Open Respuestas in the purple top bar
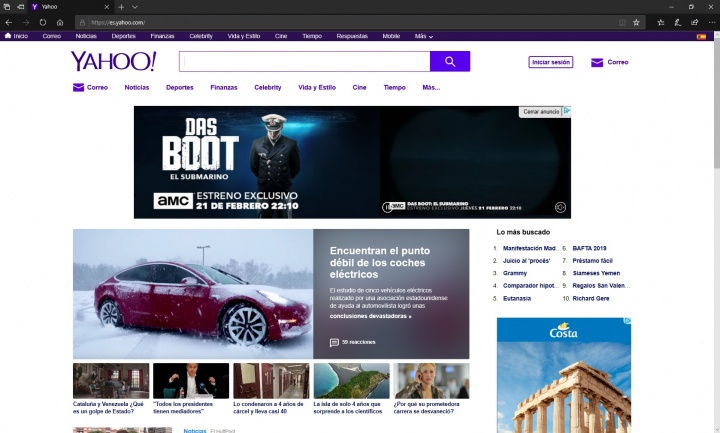The height and width of the screenshot is (433, 720). (x=352, y=36)
